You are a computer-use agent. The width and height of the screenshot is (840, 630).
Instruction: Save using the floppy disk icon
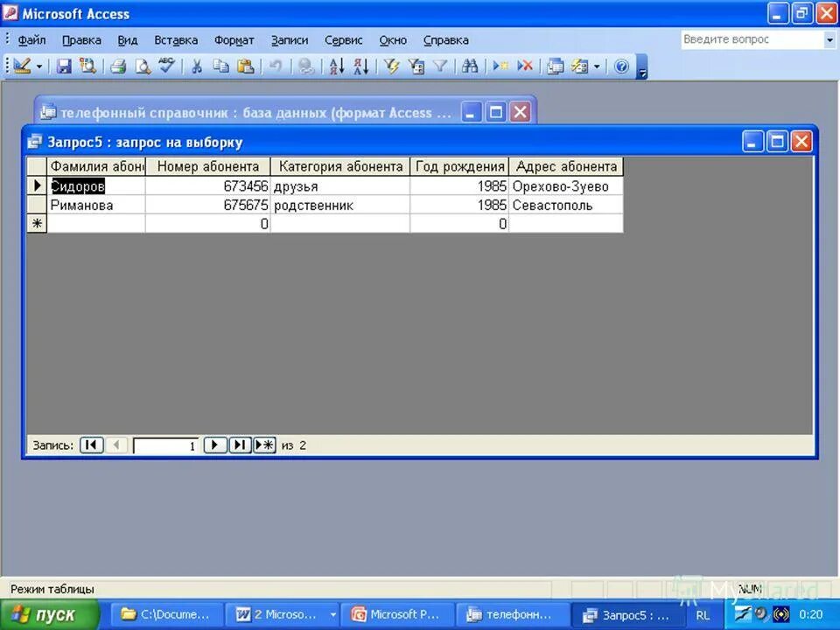click(64, 66)
